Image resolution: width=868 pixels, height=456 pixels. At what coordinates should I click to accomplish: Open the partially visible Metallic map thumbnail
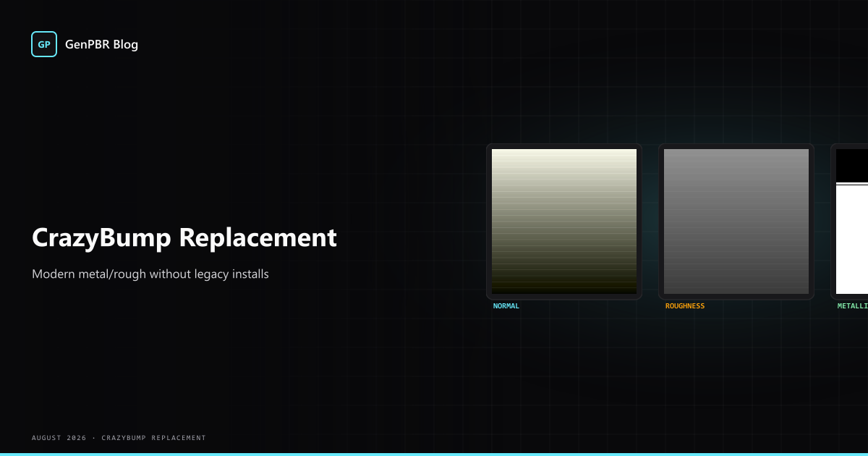tap(852, 221)
